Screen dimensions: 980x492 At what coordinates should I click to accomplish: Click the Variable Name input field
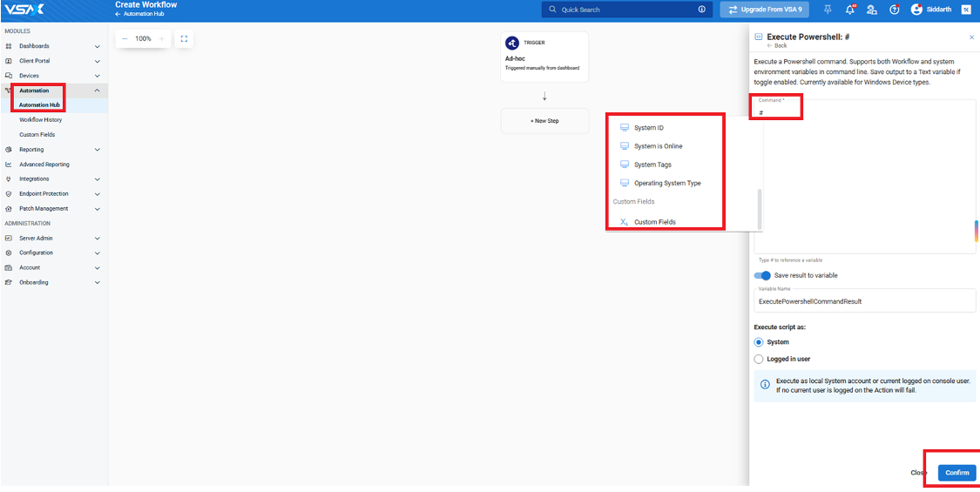point(864,302)
